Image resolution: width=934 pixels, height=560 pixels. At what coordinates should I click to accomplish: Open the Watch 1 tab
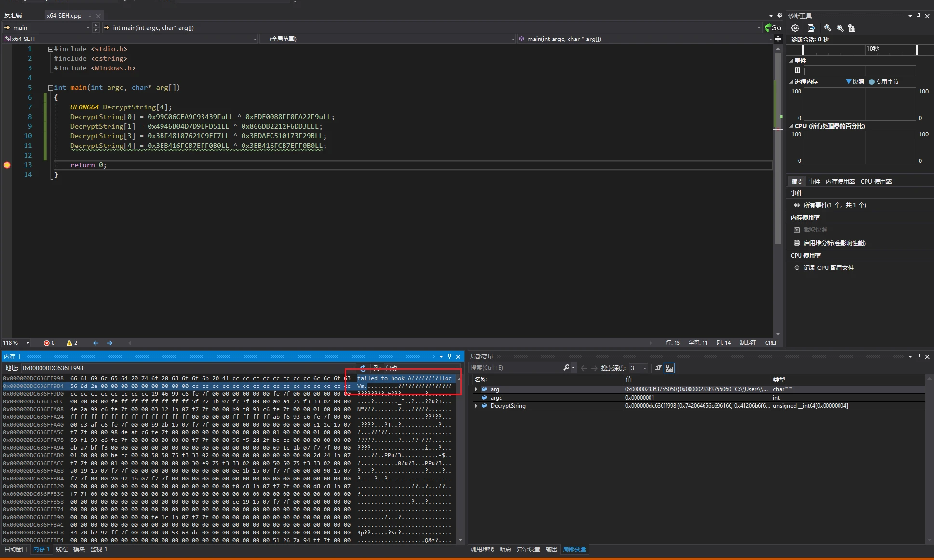(99, 549)
